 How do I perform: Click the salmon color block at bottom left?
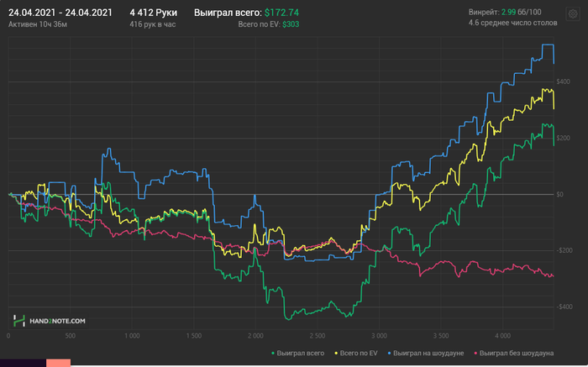pyautogui.click(x=58, y=363)
